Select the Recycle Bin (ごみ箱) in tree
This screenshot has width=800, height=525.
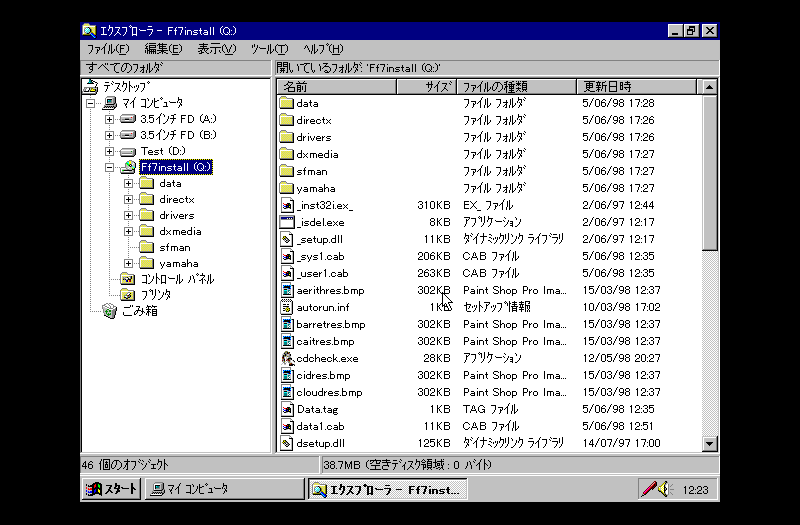(130, 311)
